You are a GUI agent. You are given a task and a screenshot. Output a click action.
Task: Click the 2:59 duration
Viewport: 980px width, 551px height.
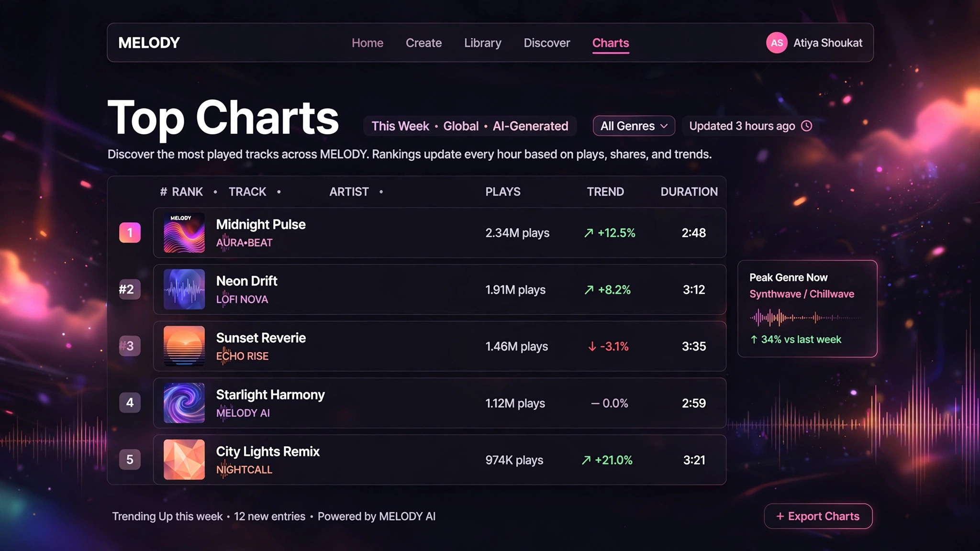694,403
